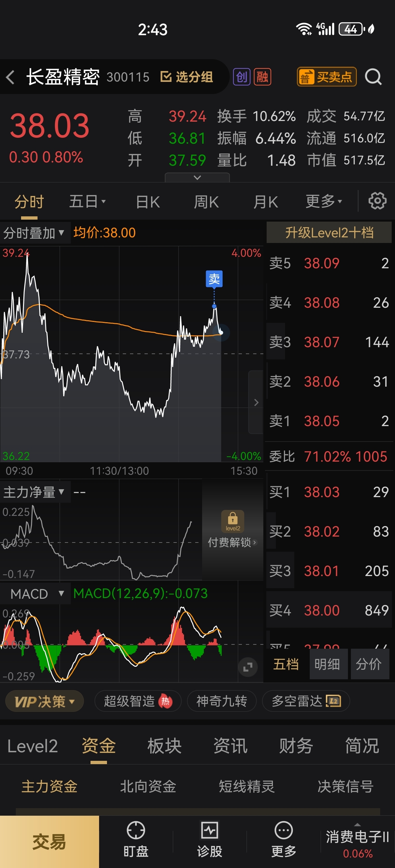This screenshot has height=868, width=395.
Task: Open the 盯盘 watch icon
Action: pos(136,839)
